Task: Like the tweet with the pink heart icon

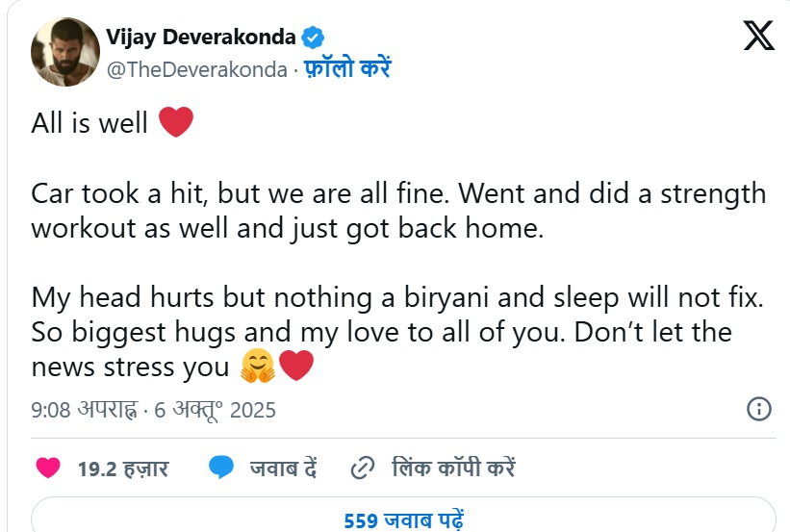Action: (48, 469)
